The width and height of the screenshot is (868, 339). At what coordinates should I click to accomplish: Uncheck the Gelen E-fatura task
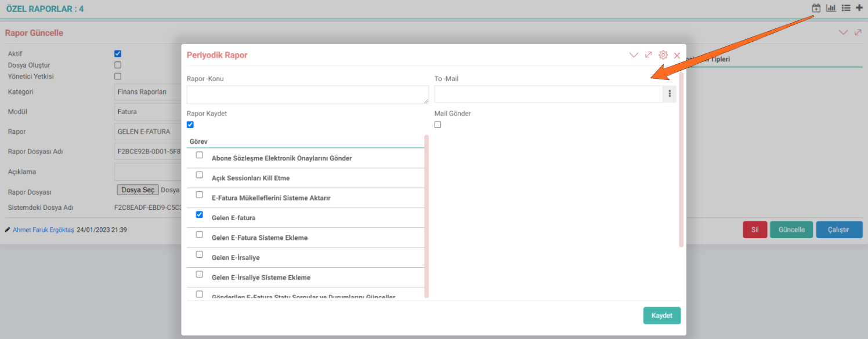(200, 214)
